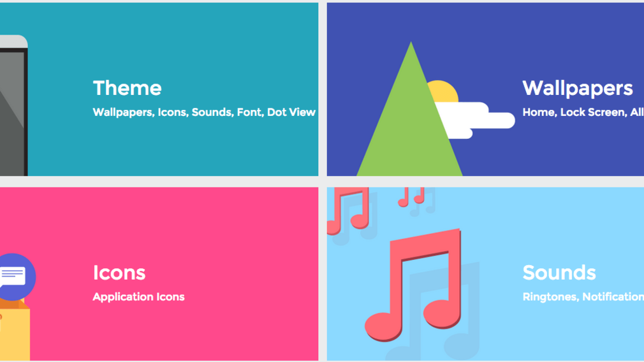Click 'Application Icons' subtitle text
This screenshot has width=644, height=362.
pyautogui.click(x=138, y=297)
